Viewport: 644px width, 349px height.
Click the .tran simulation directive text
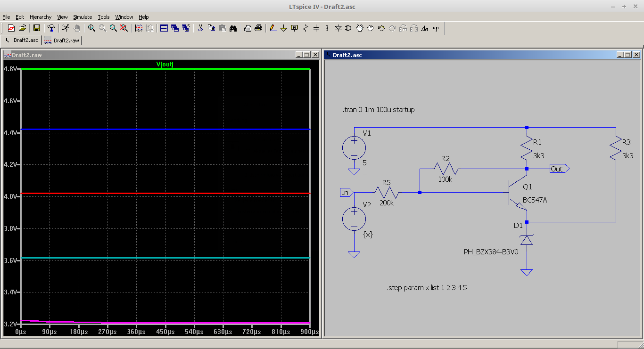(379, 110)
